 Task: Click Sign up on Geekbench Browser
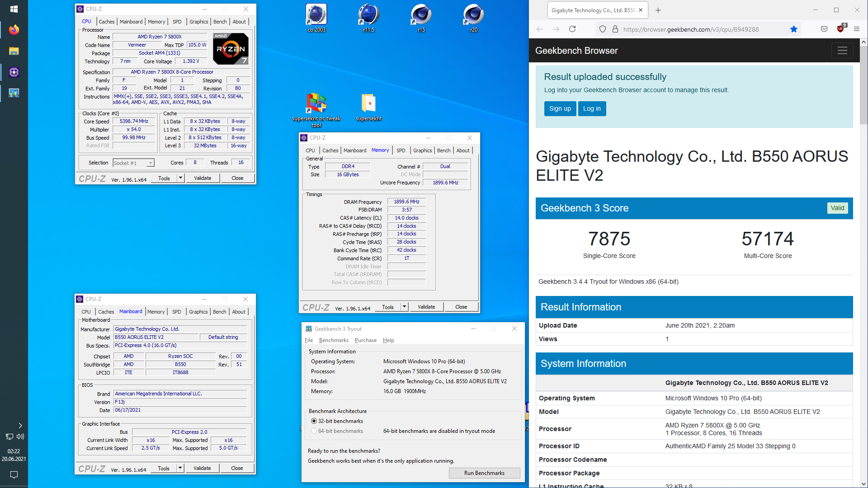click(x=560, y=108)
